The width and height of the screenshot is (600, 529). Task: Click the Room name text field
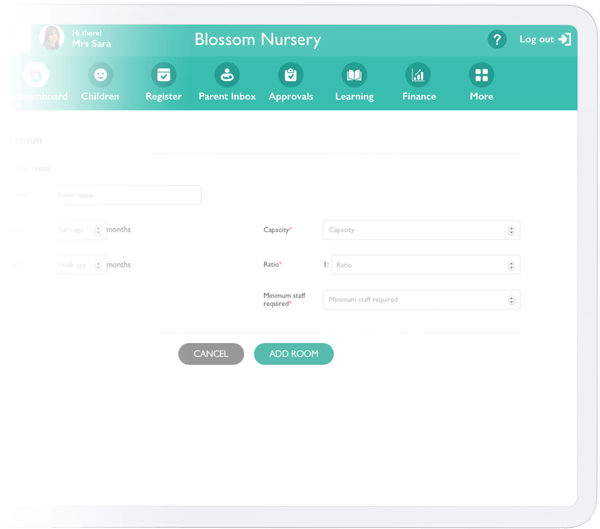pyautogui.click(x=127, y=195)
